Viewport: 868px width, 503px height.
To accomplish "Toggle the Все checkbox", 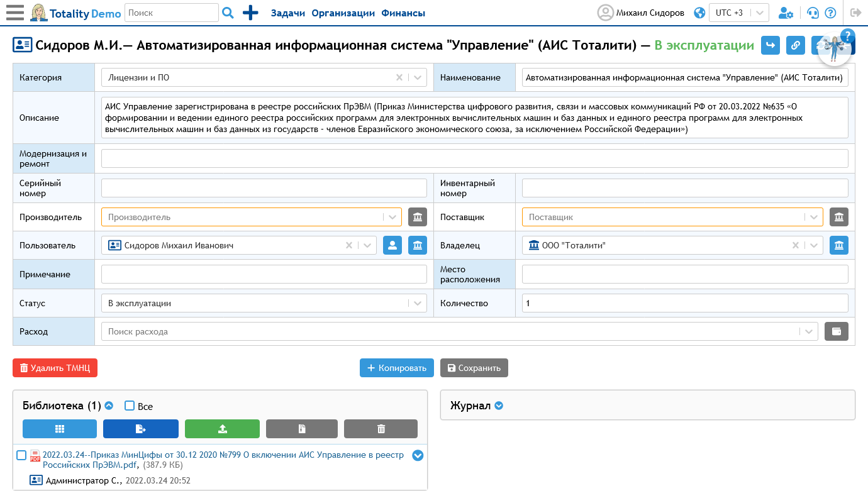I will coord(130,406).
